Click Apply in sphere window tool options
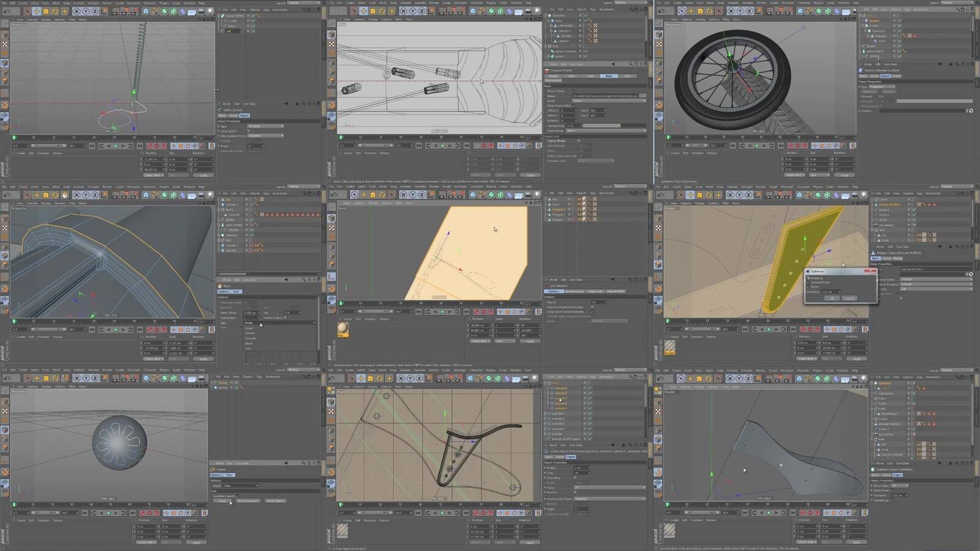Viewport: 980px width, 551px height. [x=222, y=501]
